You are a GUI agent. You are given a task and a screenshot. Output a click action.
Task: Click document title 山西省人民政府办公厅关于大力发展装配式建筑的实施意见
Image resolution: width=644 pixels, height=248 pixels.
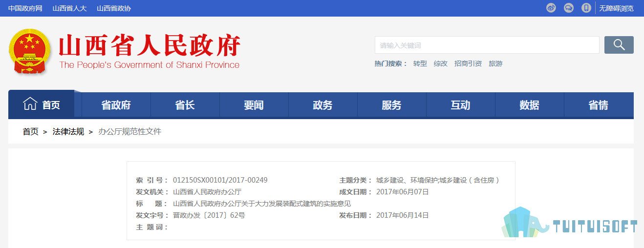[262, 204]
